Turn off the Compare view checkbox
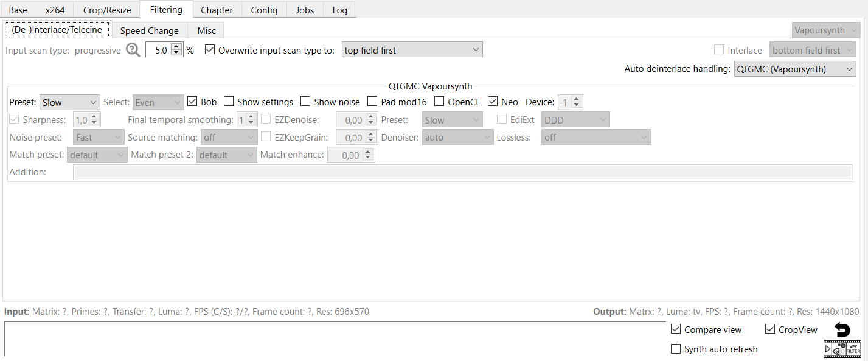868x361 pixels. pos(675,329)
